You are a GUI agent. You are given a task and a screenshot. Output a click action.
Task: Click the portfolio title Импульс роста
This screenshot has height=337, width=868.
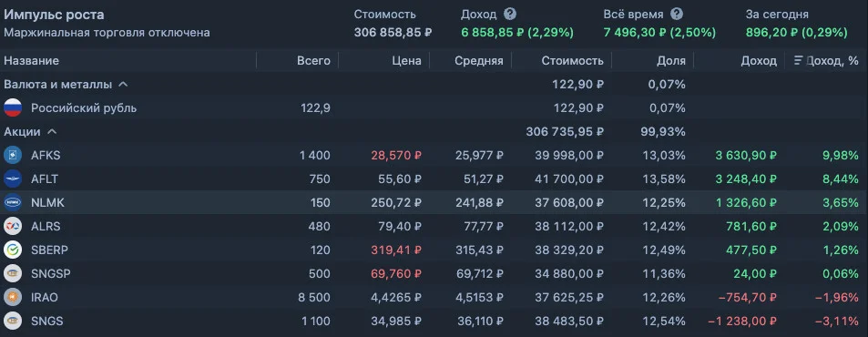[54, 15]
